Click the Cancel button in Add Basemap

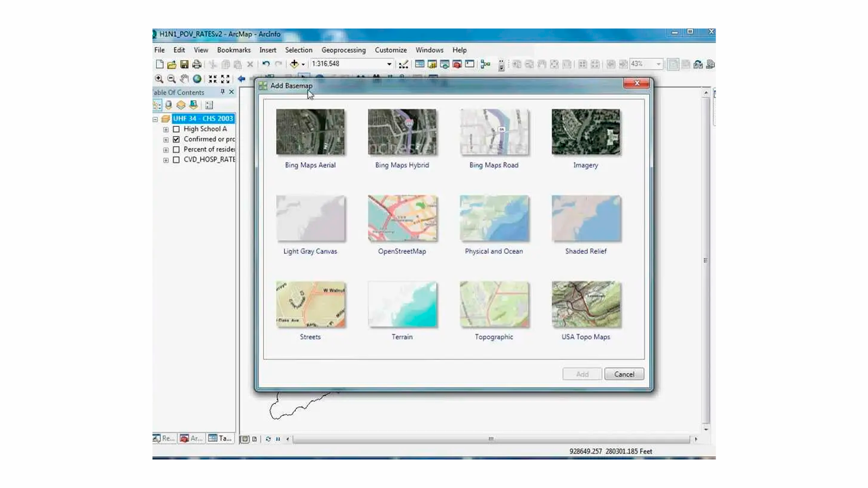point(624,374)
